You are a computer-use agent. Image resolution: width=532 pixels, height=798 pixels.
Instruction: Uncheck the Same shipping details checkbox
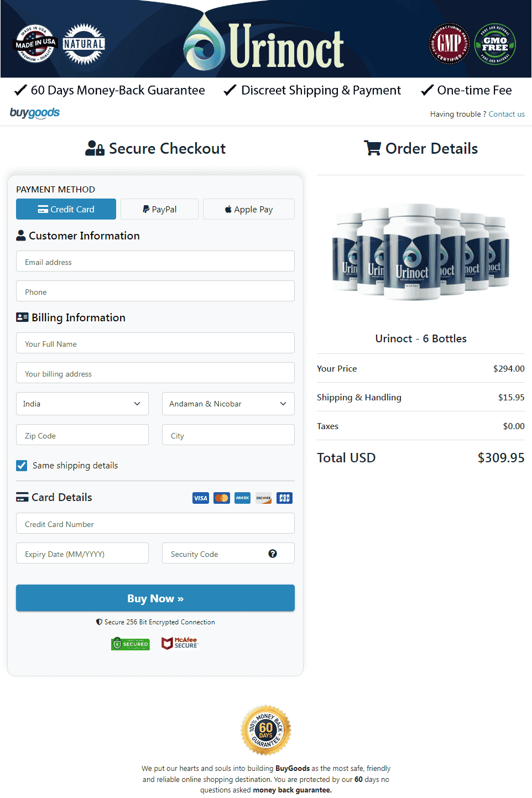click(x=21, y=465)
